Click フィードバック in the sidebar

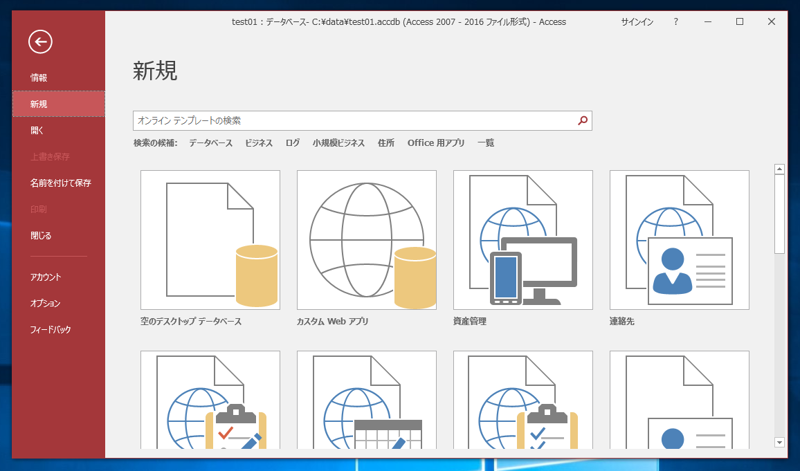point(59,330)
